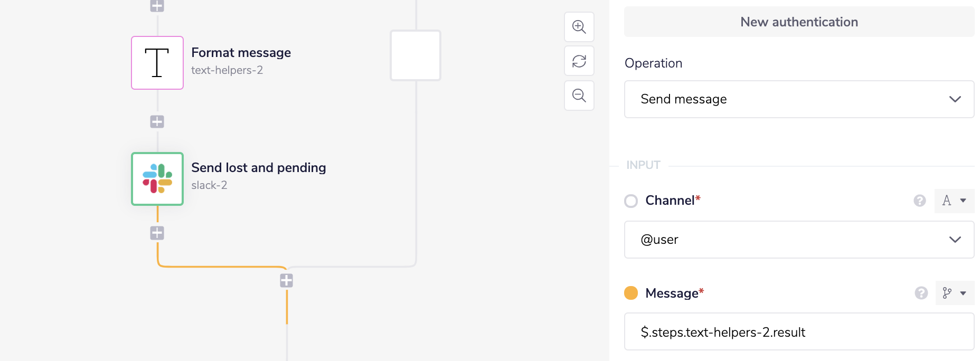Open the help icon beside Message
980x361 pixels.
point(920,293)
